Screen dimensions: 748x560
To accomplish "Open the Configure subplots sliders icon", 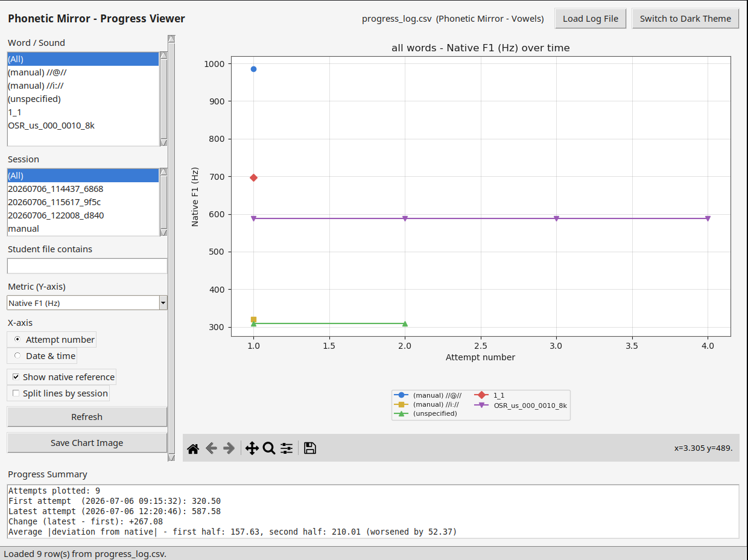I will pyautogui.click(x=287, y=448).
